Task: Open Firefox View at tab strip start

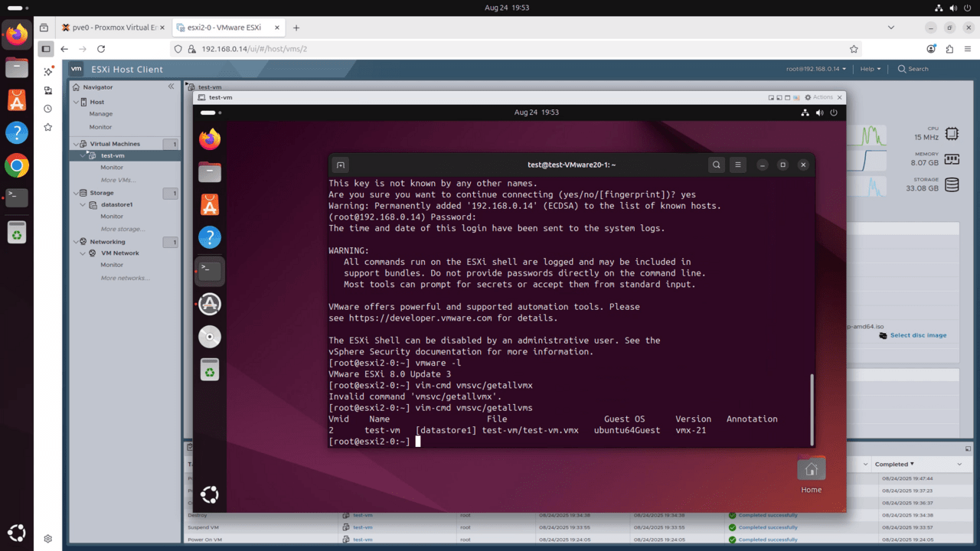Action: pos(44,28)
